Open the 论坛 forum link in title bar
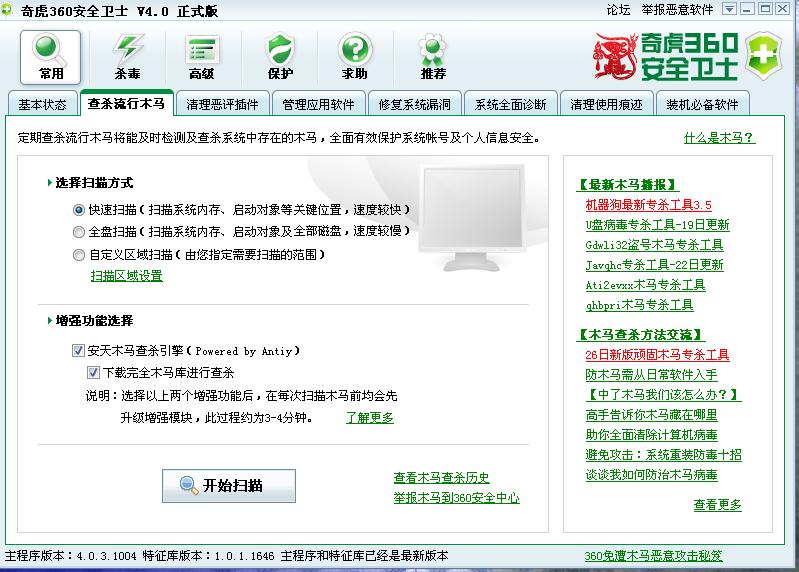This screenshot has width=799, height=572. click(618, 10)
